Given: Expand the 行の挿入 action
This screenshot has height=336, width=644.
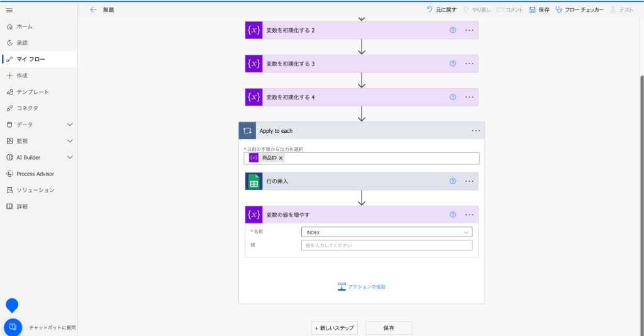Looking at the screenshot, I should (362, 181).
